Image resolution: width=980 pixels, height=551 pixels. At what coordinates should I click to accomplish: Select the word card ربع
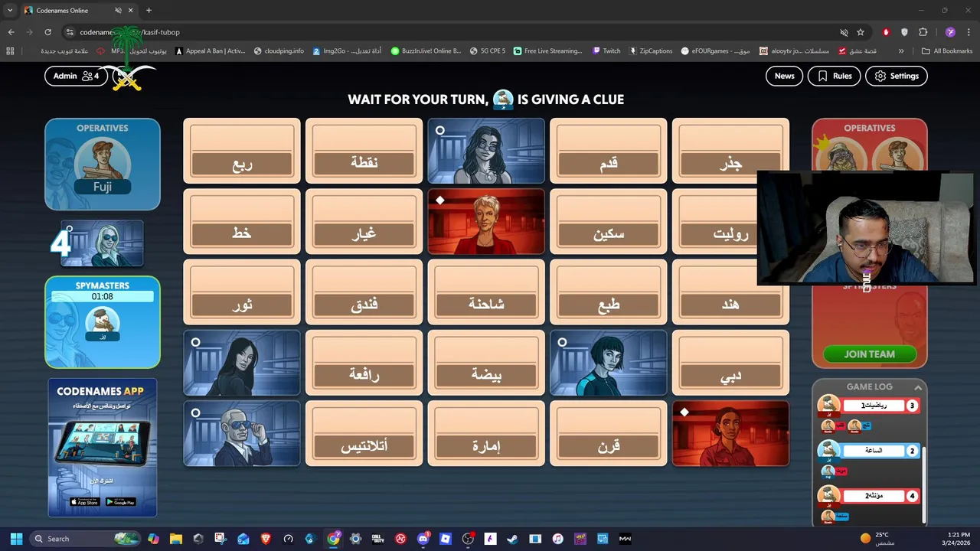[242, 151]
